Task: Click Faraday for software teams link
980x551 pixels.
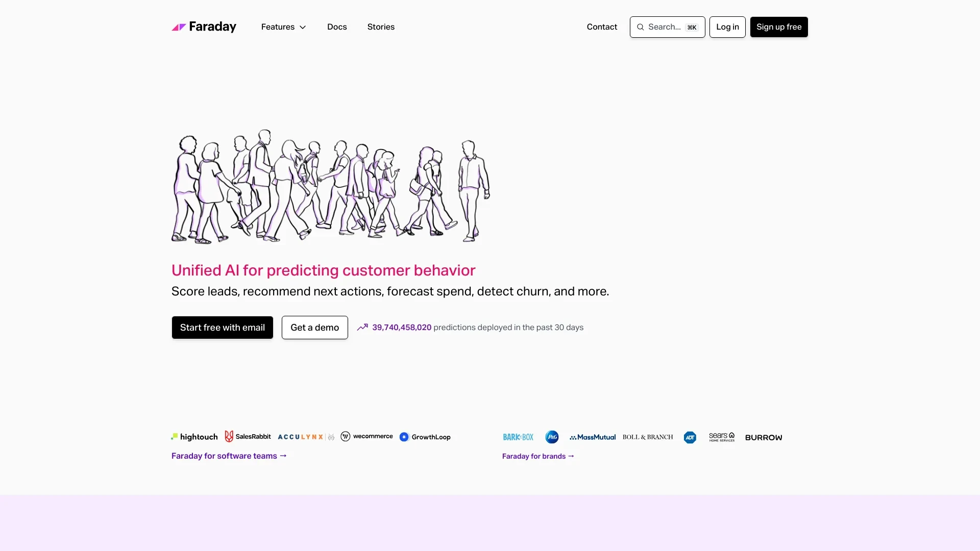Action: [229, 456]
